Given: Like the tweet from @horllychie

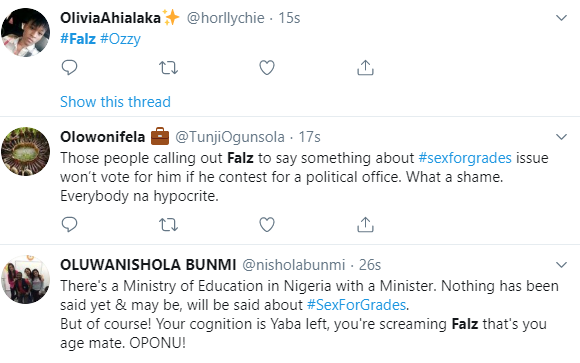Looking at the screenshot, I should coord(267,68).
